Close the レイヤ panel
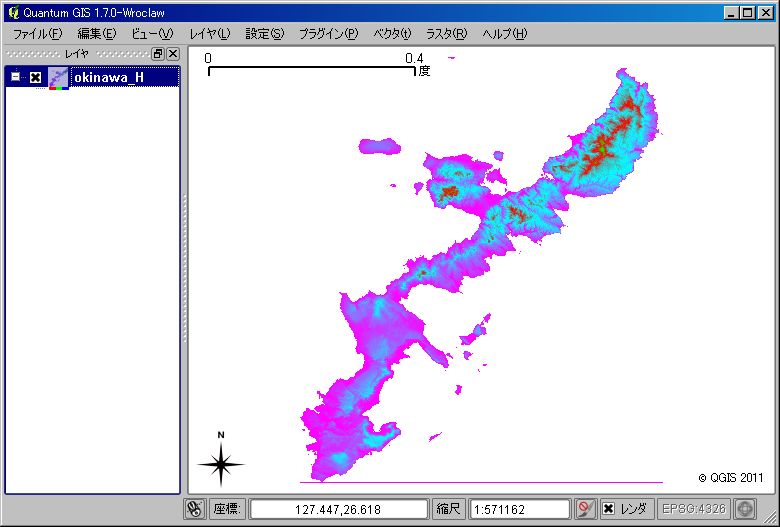 pos(173,54)
